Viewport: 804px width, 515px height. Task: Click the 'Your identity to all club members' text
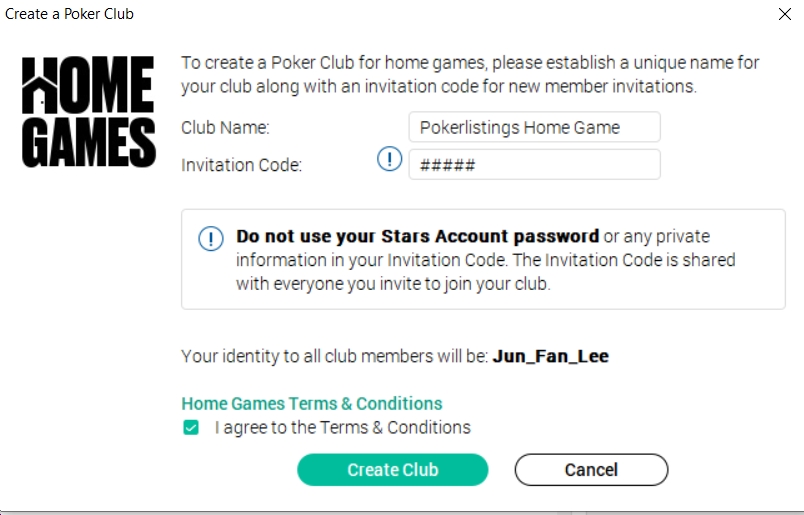[x=334, y=356]
